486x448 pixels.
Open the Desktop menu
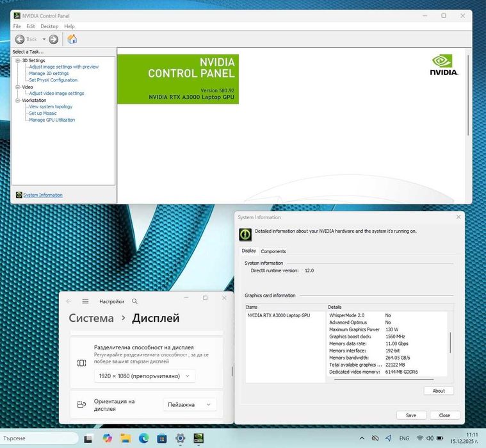tap(49, 26)
